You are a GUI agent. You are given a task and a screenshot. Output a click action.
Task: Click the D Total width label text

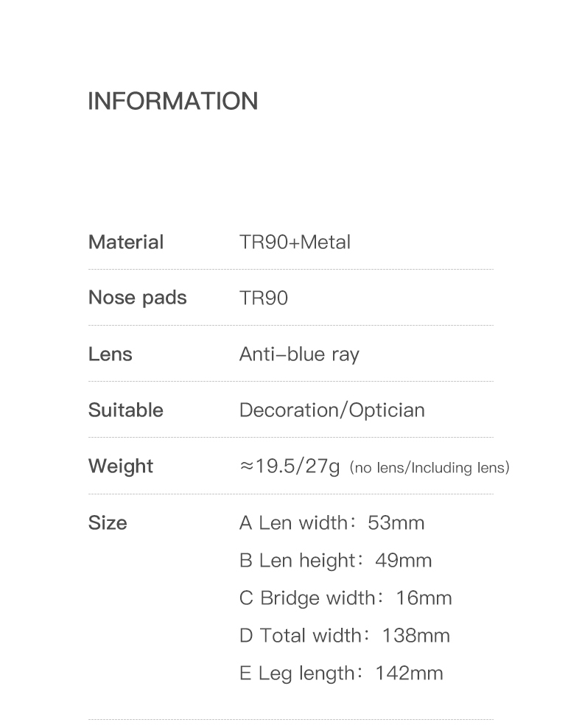click(300, 636)
